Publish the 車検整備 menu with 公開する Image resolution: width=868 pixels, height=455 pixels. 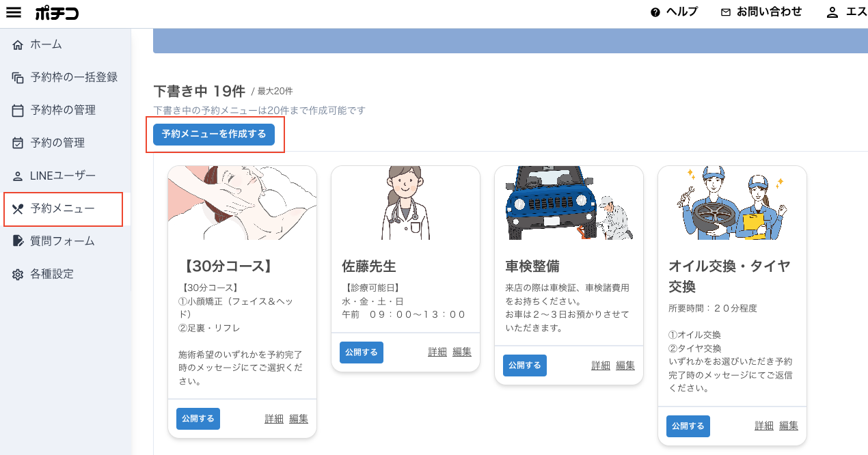click(x=525, y=366)
